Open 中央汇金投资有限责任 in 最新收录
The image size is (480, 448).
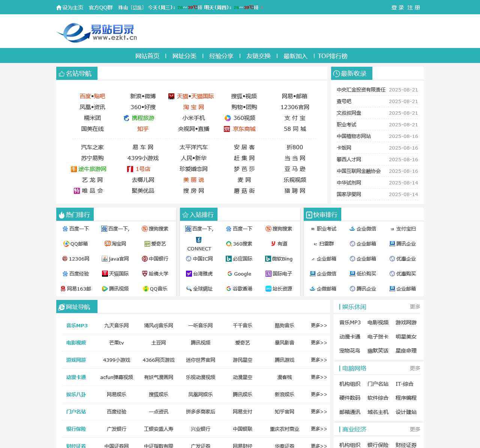tap(361, 90)
